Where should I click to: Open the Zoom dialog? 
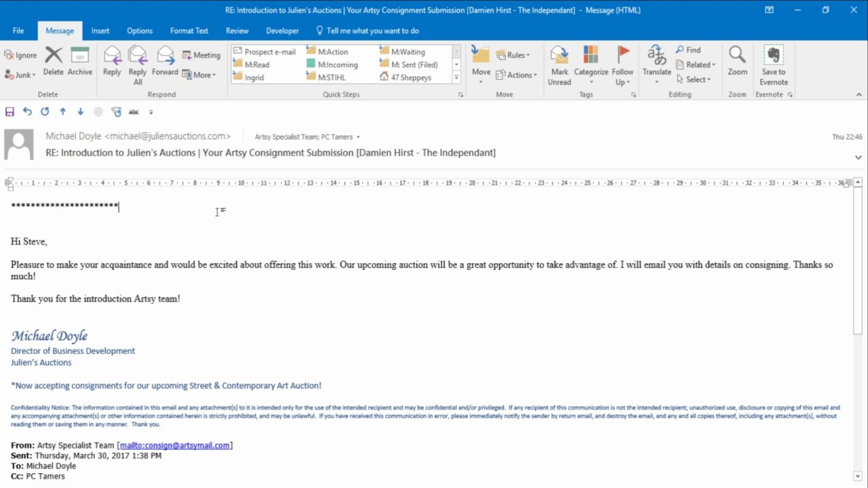[738, 62]
